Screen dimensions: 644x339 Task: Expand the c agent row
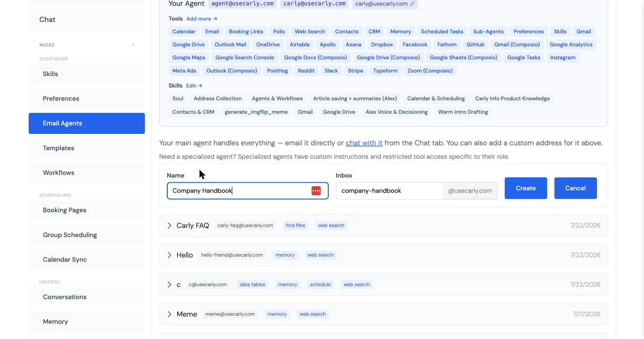(169, 285)
